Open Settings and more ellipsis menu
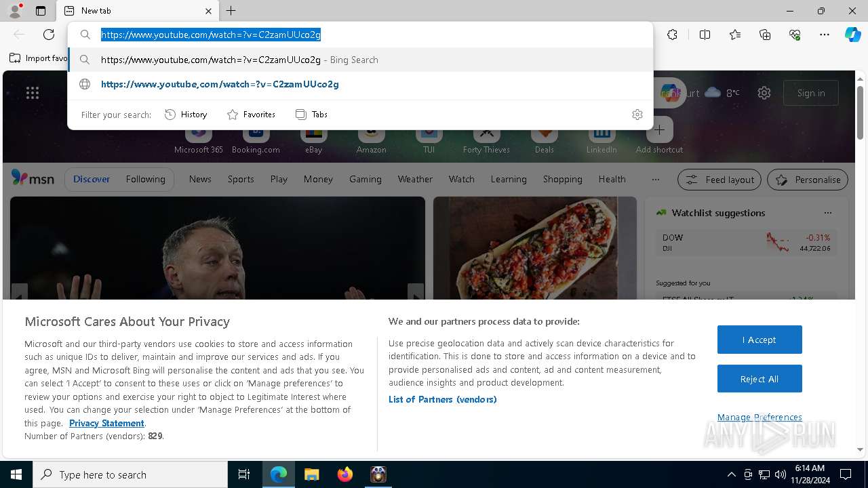This screenshot has height=488, width=868. pos(825,35)
